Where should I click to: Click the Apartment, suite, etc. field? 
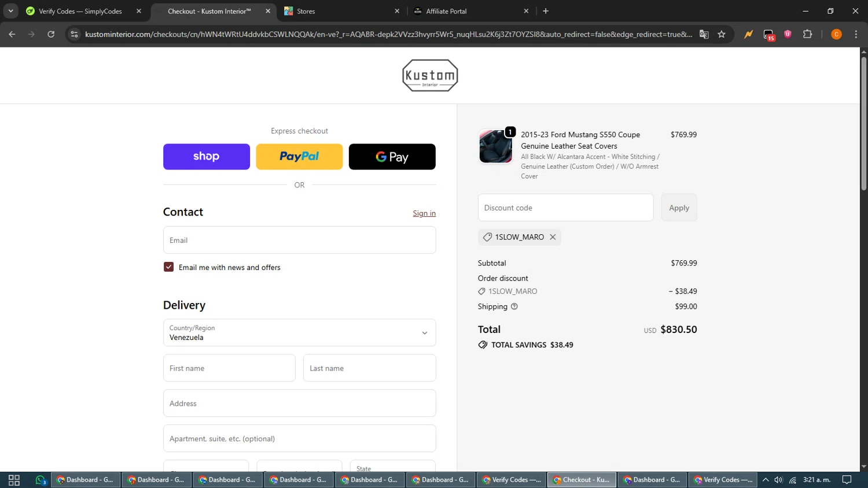click(x=299, y=438)
